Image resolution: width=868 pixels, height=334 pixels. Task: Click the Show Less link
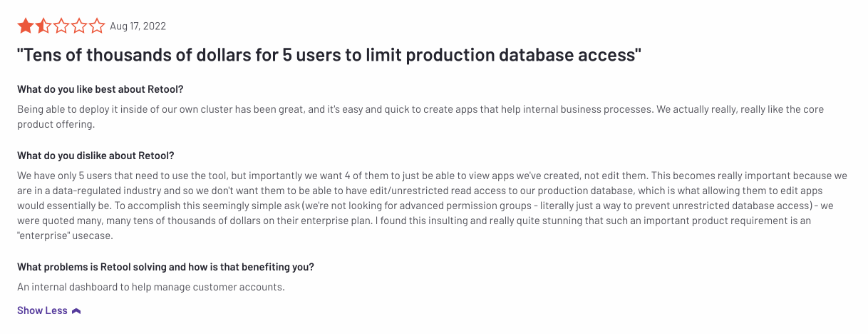42,310
